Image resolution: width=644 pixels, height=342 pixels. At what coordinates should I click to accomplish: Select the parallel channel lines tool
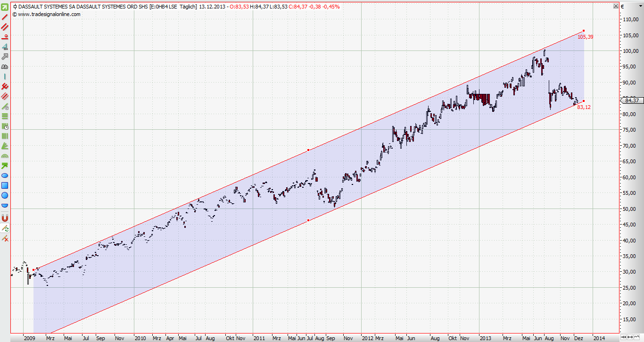5,27
